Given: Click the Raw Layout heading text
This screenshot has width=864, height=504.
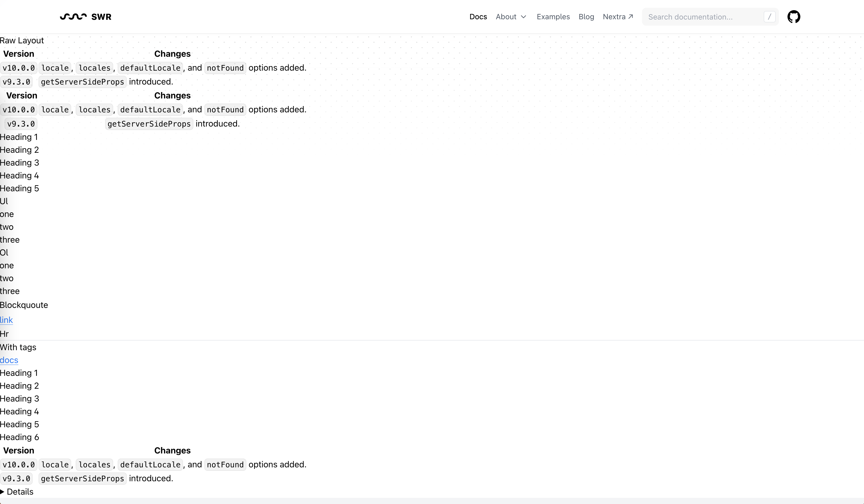Looking at the screenshot, I should [x=22, y=40].
